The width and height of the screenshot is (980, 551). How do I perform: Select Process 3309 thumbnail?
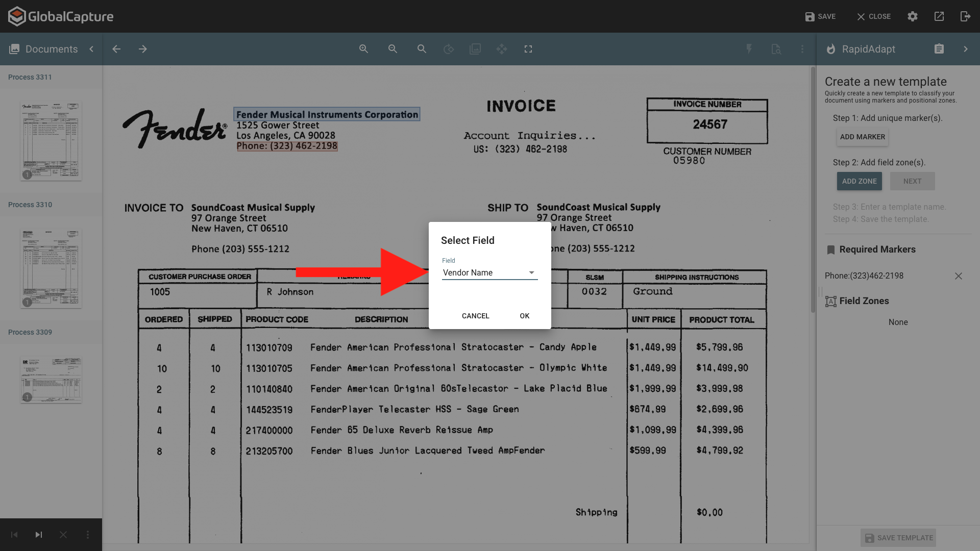click(51, 380)
